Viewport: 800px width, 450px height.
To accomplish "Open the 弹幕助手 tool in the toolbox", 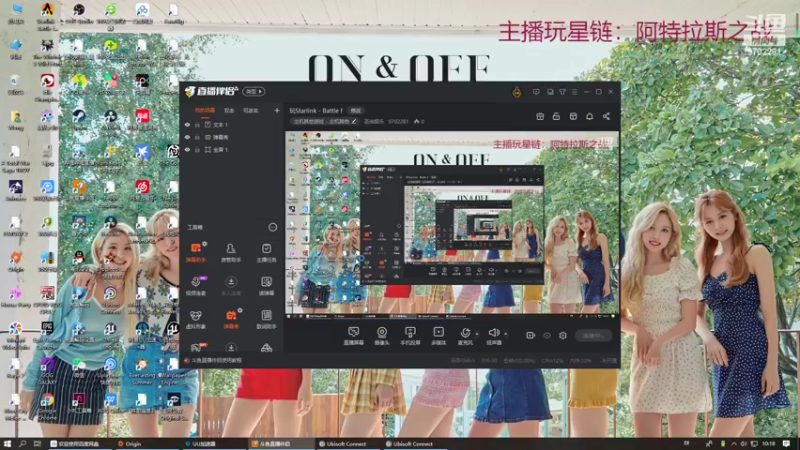I will 195,252.
